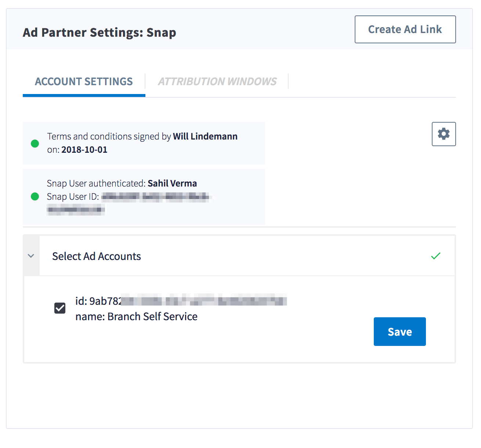Click the name Will Lindemann
This screenshot has width=481, height=448.
(x=205, y=137)
